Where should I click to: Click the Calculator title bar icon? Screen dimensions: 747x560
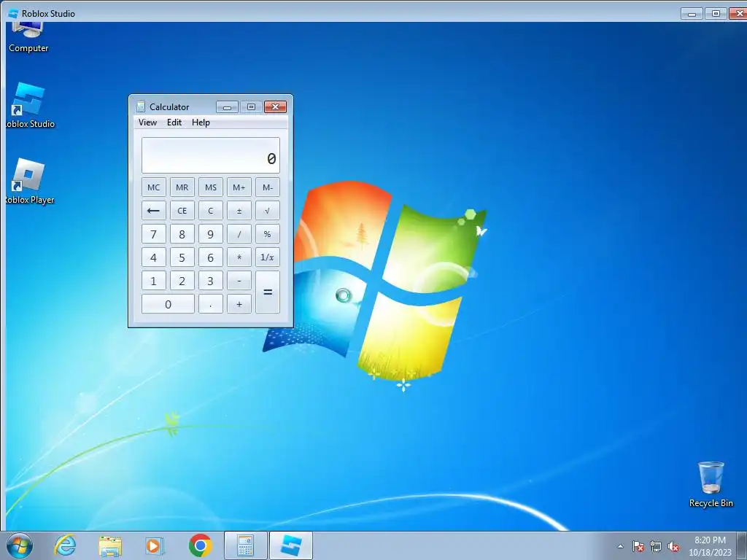tap(141, 106)
